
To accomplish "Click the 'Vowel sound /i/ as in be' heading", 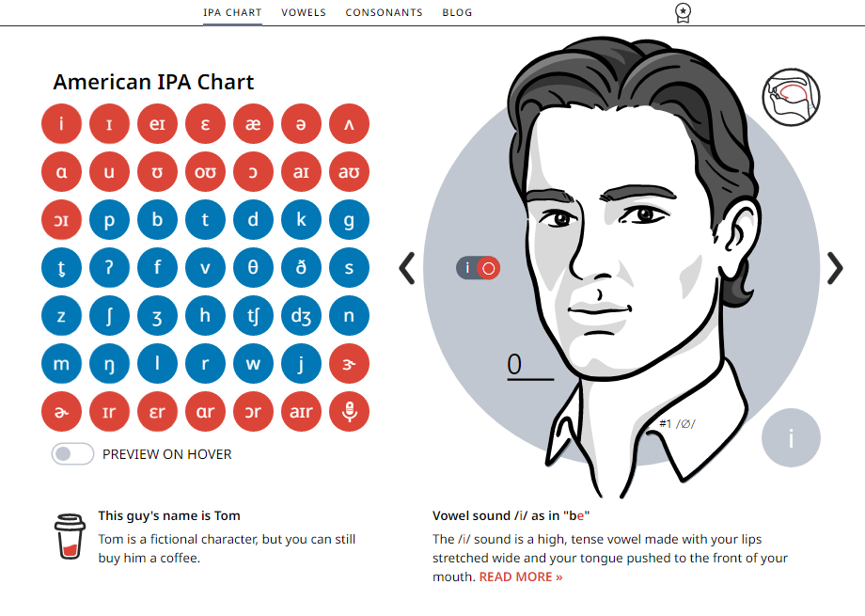I will tap(511, 515).
